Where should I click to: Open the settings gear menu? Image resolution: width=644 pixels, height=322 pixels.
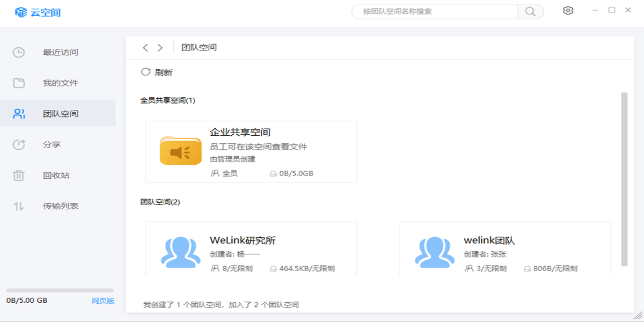click(x=568, y=10)
